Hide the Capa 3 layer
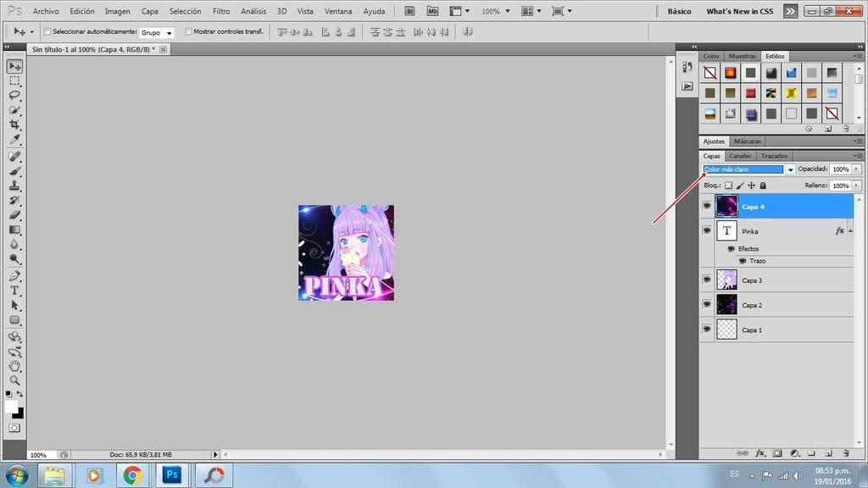Screen dimensions: 868x488 tap(707, 280)
